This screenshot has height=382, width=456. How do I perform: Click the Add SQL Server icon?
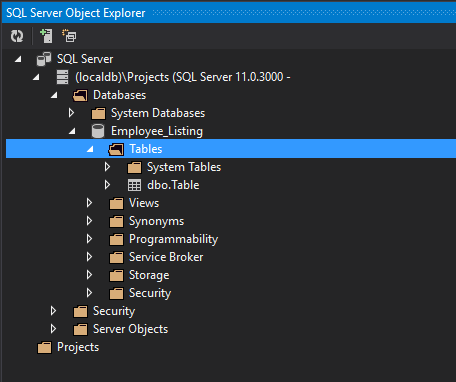46,36
